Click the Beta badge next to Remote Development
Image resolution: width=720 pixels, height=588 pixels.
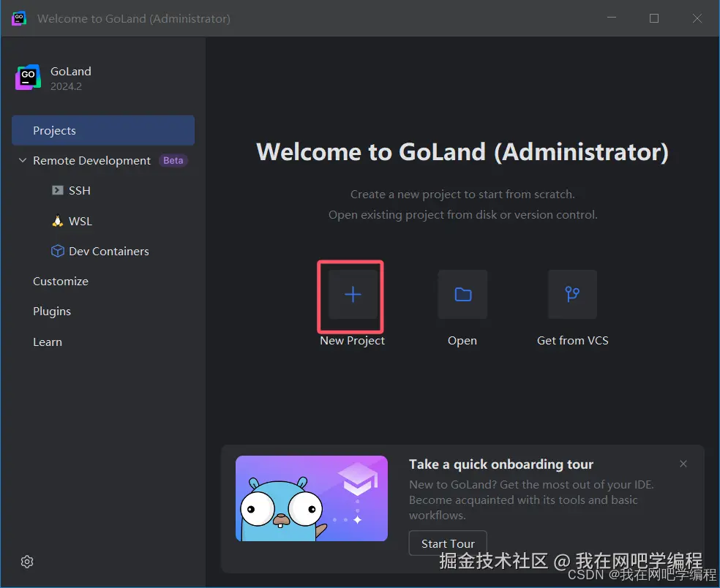(173, 159)
